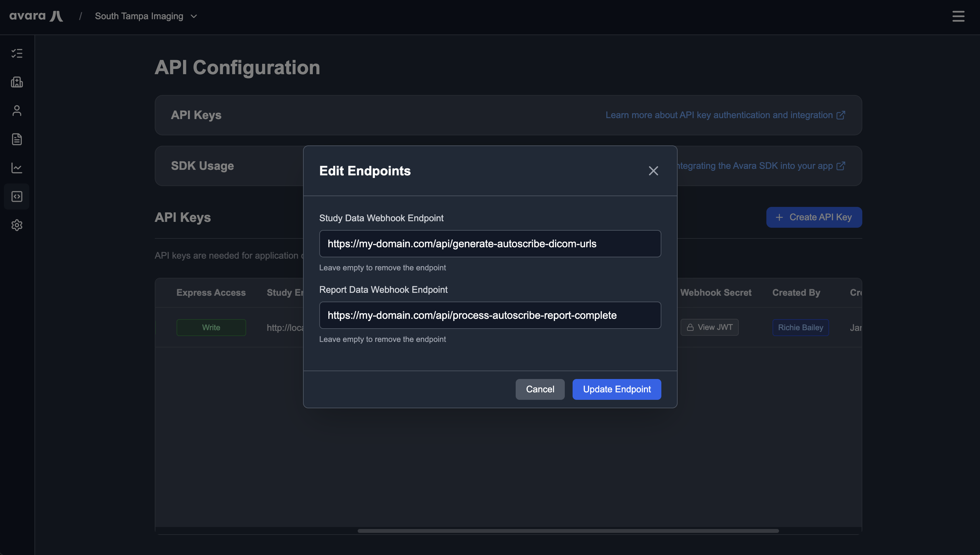The height and width of the screenshot is (555, 980).
Task: Open the hamburger menu at top right
Action: pos(959,16)
